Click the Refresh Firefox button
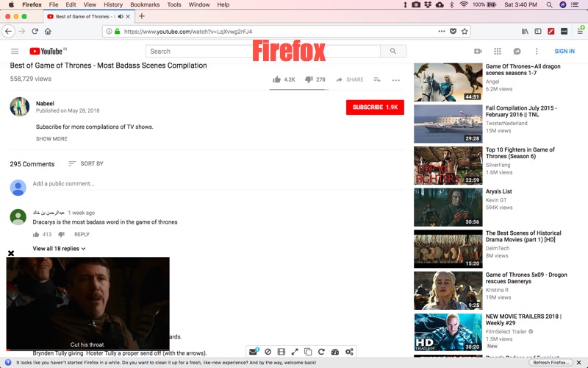The width and height of the screenshot is (588, 368). [551, 362]
